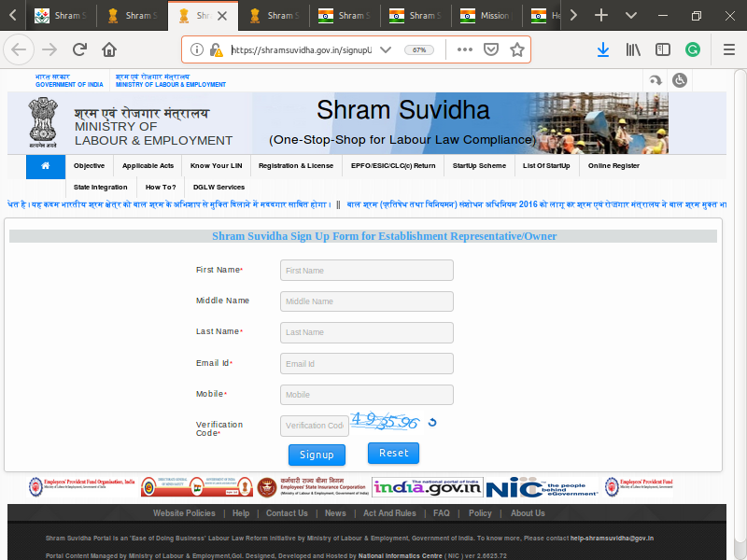Click inside the First Name input field
This screenshot has width=747, height=560.
(x=366, y=270)
